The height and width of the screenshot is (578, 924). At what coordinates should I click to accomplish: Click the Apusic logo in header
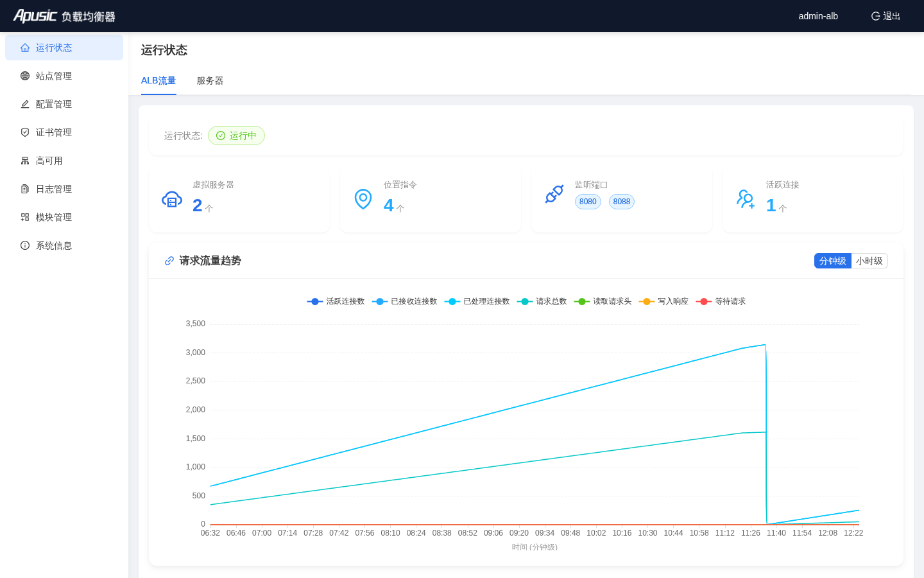pos(64,16)
